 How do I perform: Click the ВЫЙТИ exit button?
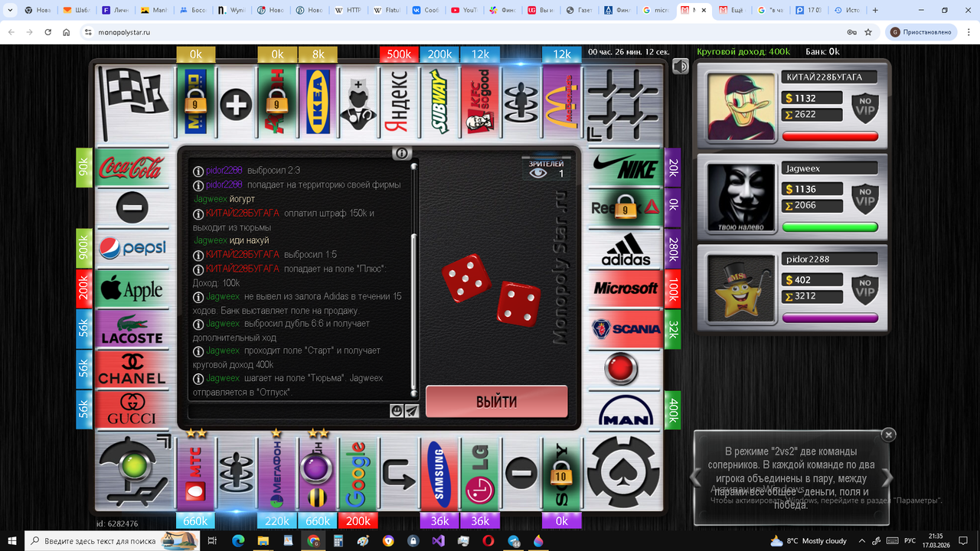pos(497,402)
